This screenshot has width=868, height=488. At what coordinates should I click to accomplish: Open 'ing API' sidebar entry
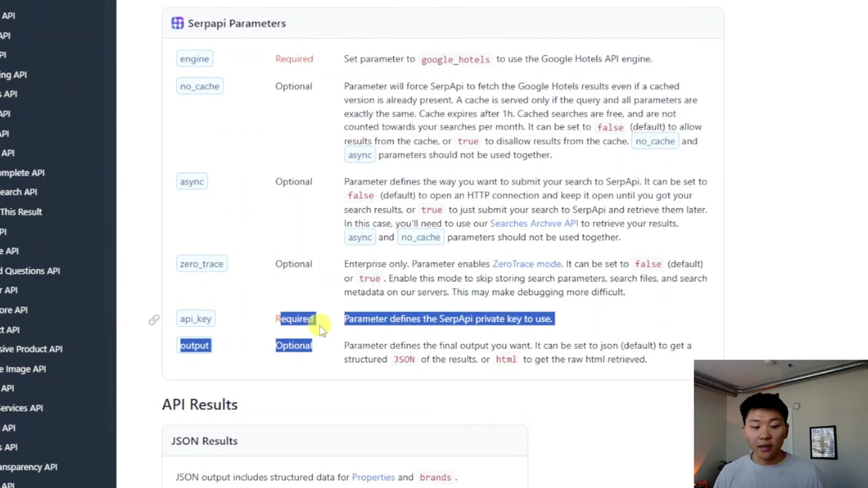click(14, 75)
